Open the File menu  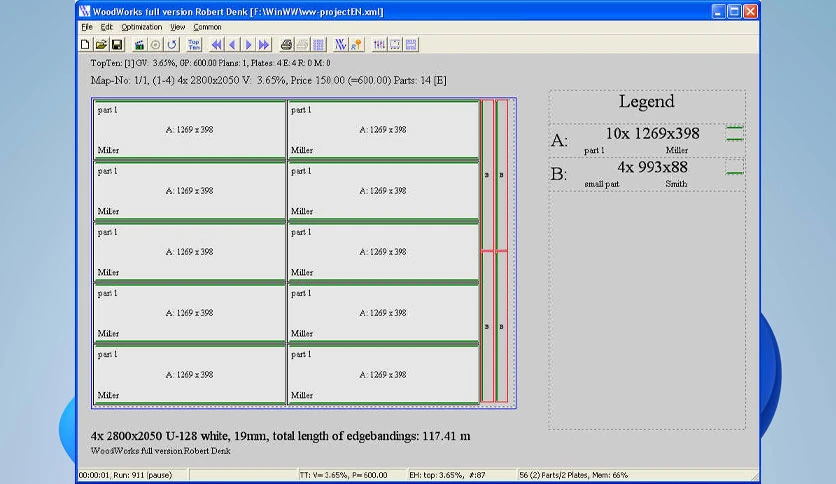(x=87, y=27)
